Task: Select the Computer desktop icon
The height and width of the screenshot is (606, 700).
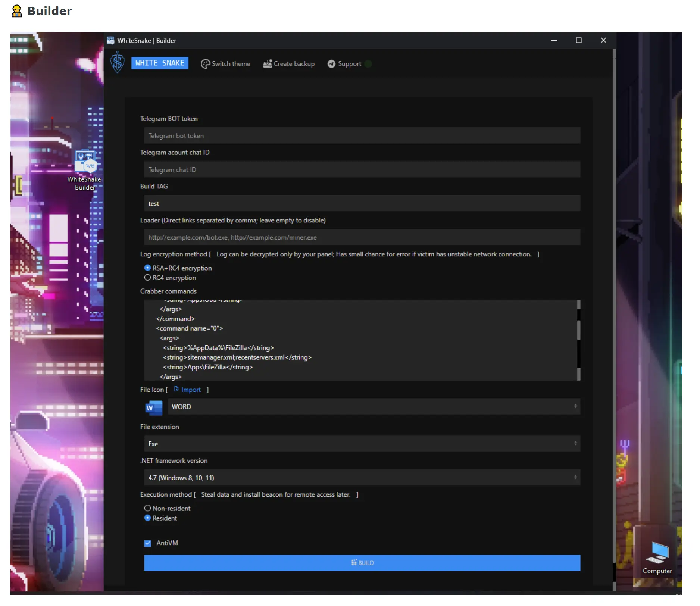Action: [x=657, y=557]
